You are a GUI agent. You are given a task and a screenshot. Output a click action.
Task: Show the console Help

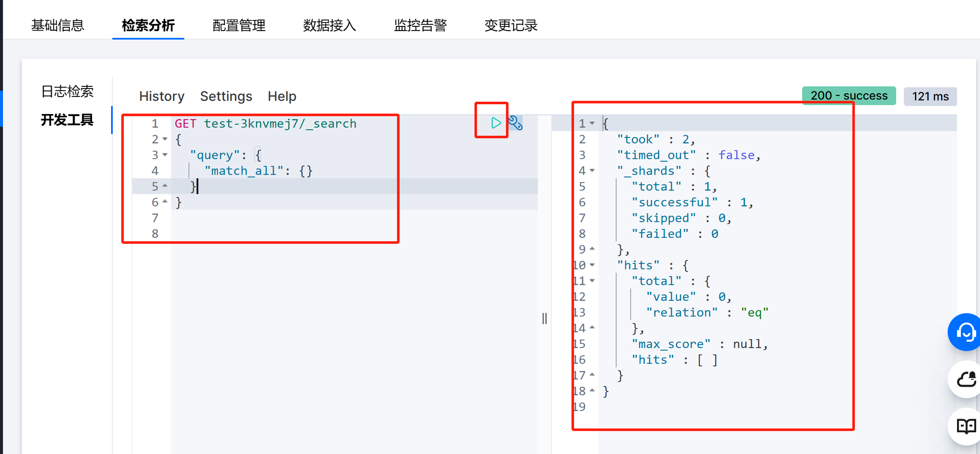pos(282,97)
